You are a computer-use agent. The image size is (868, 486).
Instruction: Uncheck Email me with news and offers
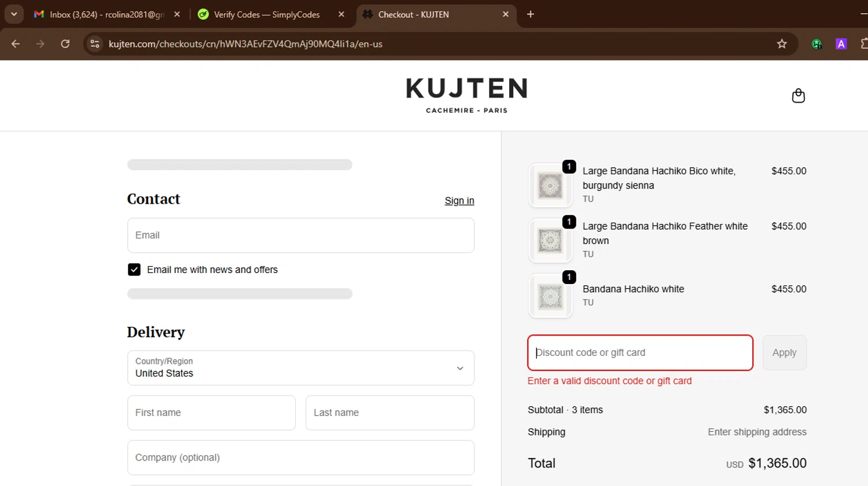(x=134, y=270)
